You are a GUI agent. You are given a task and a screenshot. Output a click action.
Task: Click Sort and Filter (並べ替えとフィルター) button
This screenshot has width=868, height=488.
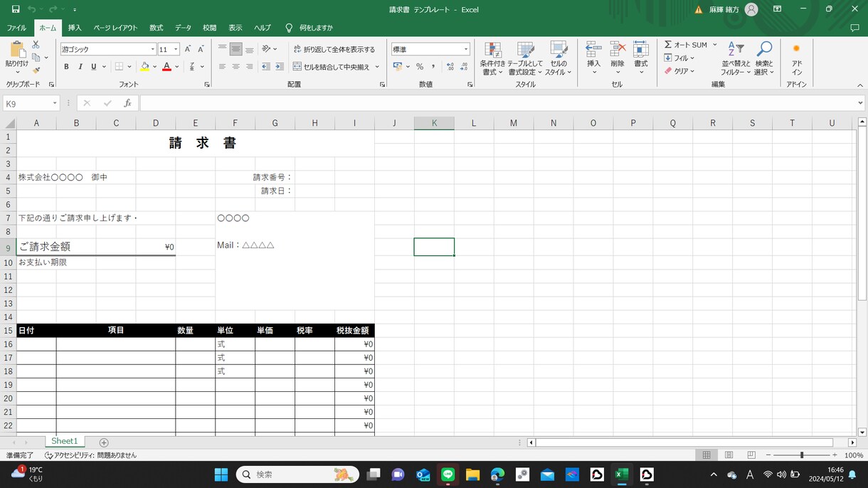(x=736, y=58)
